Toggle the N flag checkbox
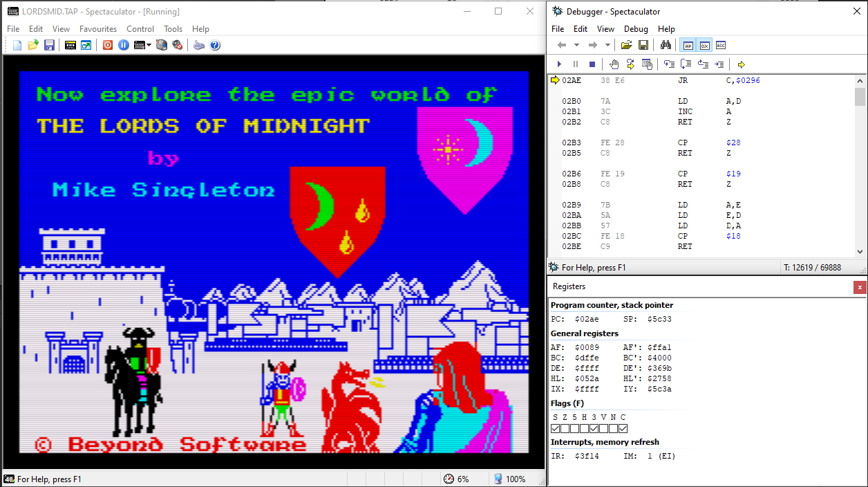Viewport: 868px width, 487px height. point(614,429)
